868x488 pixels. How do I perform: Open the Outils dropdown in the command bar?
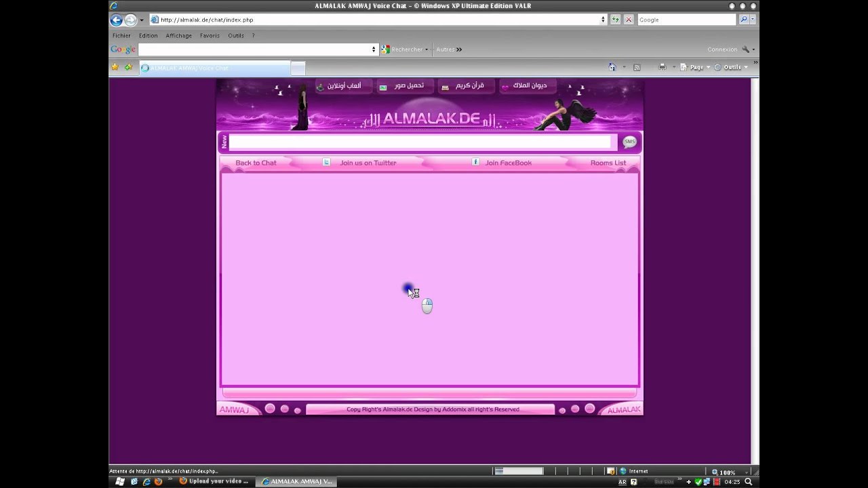click(x=731, y=67)
